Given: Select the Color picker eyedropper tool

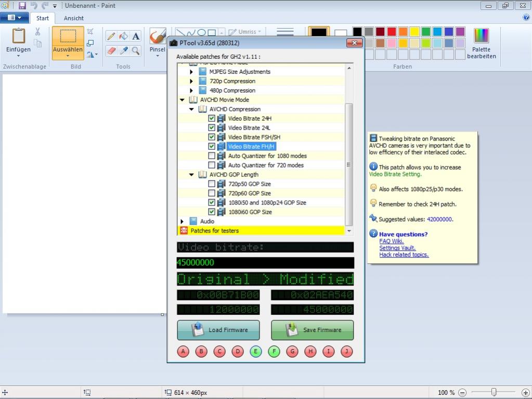Looking at the screenshot, I should (123, 50).
